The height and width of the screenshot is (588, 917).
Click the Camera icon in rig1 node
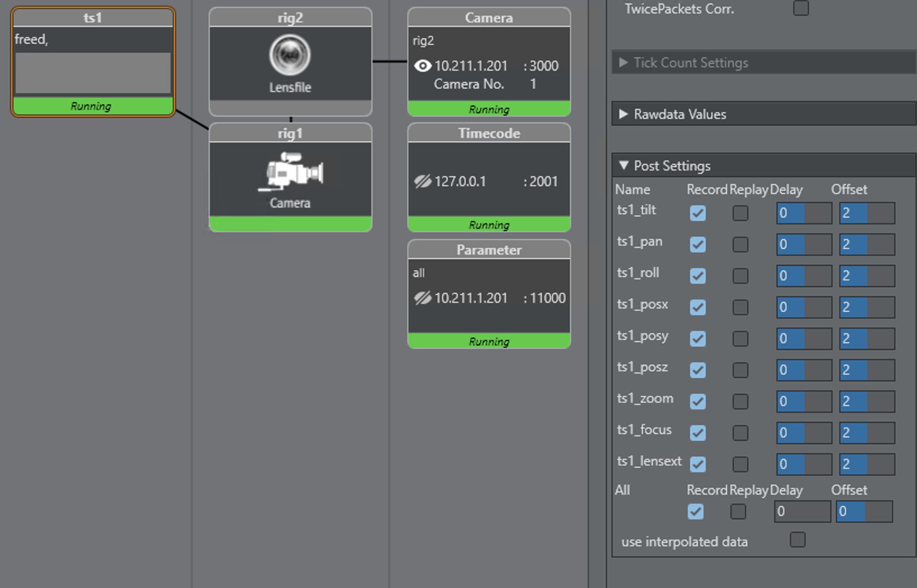(x=291, y=171)
